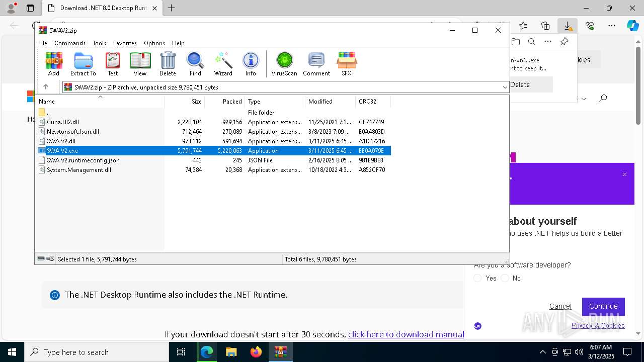Show archive Info
The image size is (644, 362).
click(251, 64)
